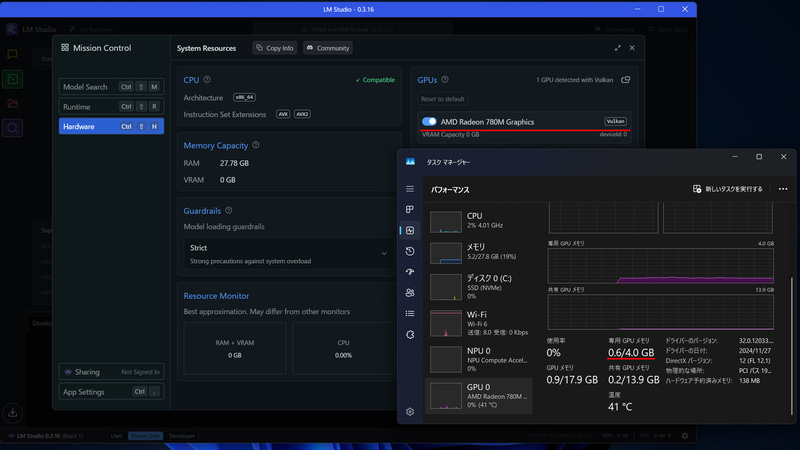
Task: Click the Guardrails help icon
Action: click(229, 210)
